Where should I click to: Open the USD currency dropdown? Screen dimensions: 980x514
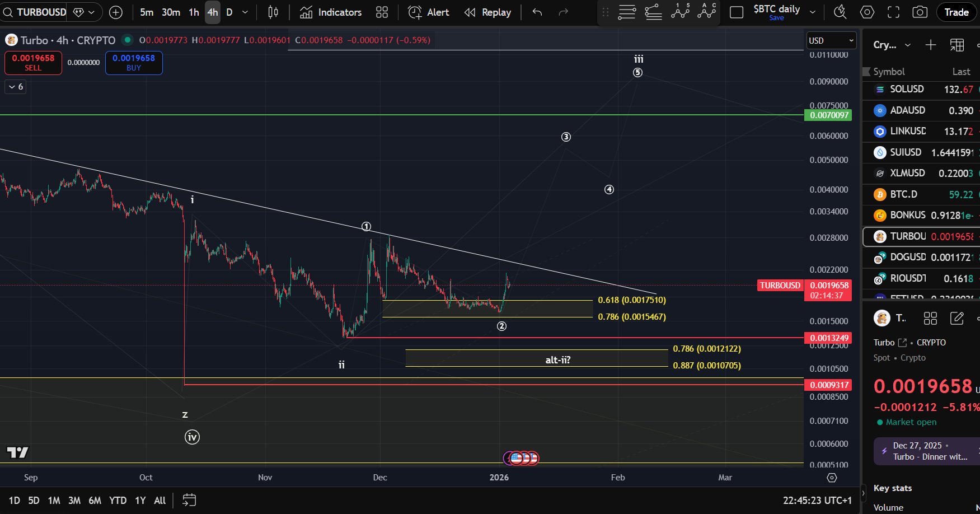(832, 40)
